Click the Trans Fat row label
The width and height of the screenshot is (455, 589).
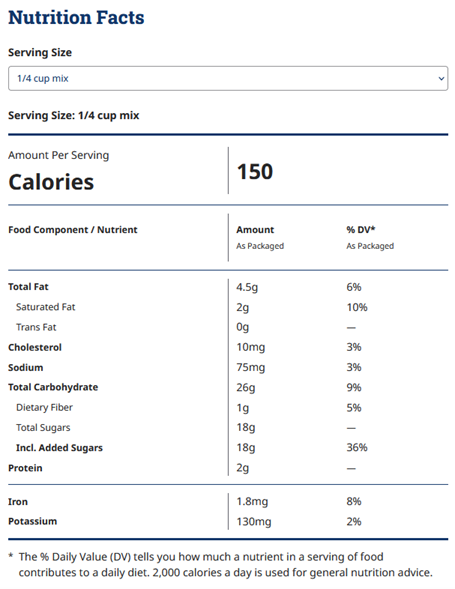(36, 327)
